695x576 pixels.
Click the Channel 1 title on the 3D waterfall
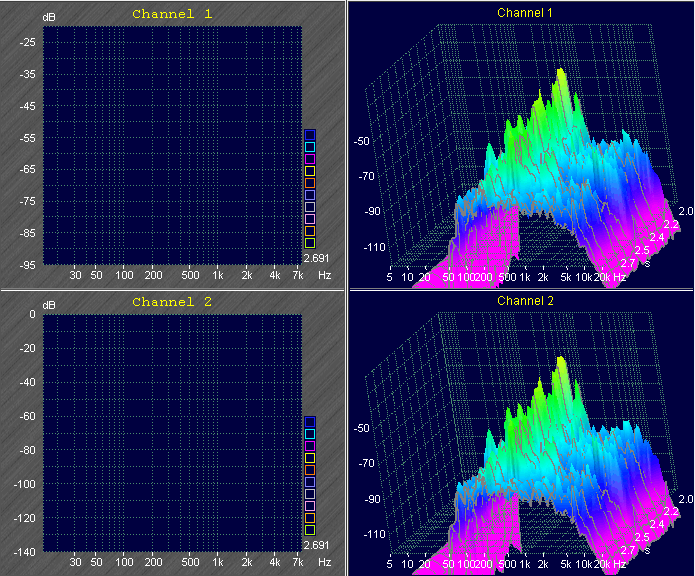point(525,13)
